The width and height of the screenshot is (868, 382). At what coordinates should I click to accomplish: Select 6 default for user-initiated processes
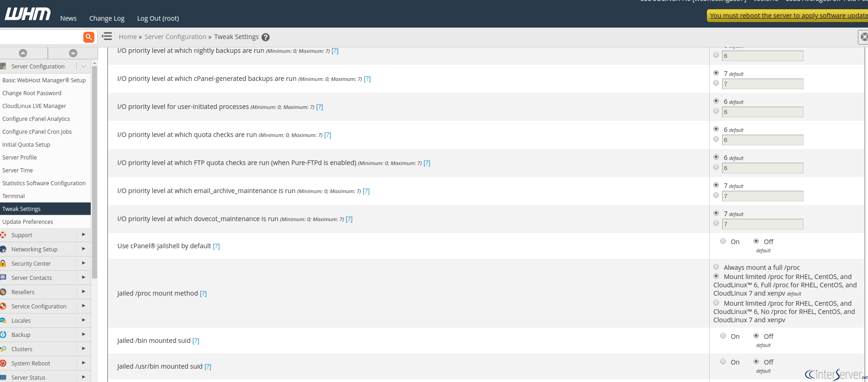point(716,101)
